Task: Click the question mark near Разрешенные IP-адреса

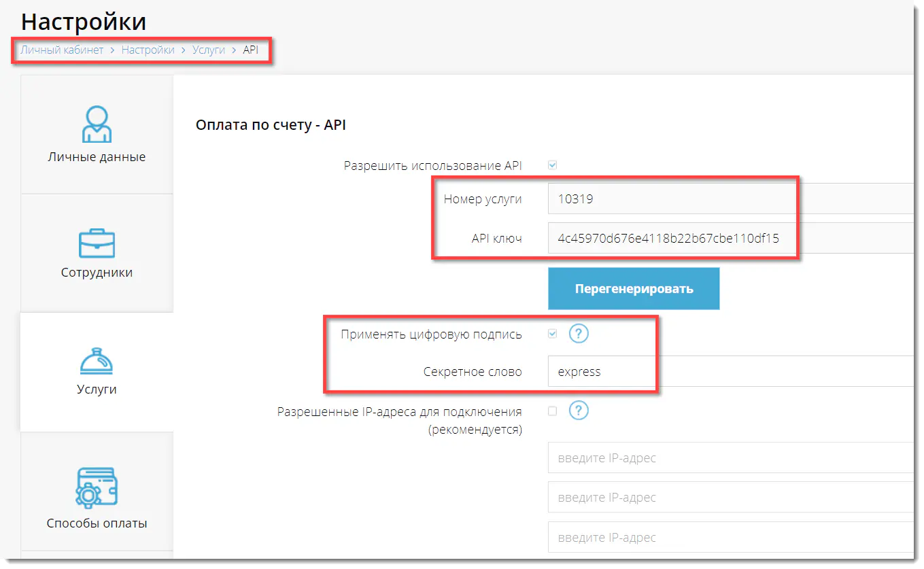Action: (x=578, y=410)
